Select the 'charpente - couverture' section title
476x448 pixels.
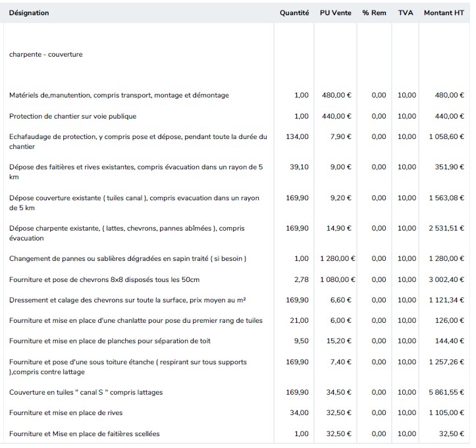[46, 55]
